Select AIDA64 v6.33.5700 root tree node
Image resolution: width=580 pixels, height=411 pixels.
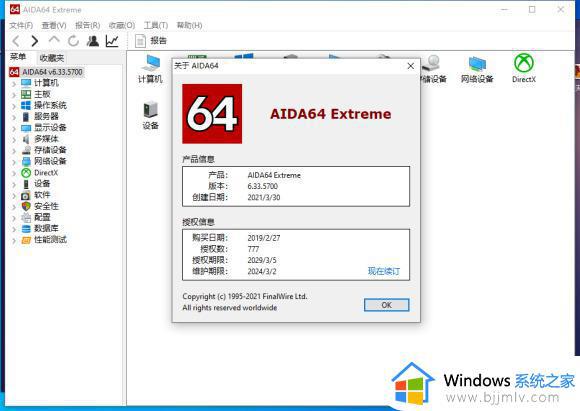click(x=46, y=72)
